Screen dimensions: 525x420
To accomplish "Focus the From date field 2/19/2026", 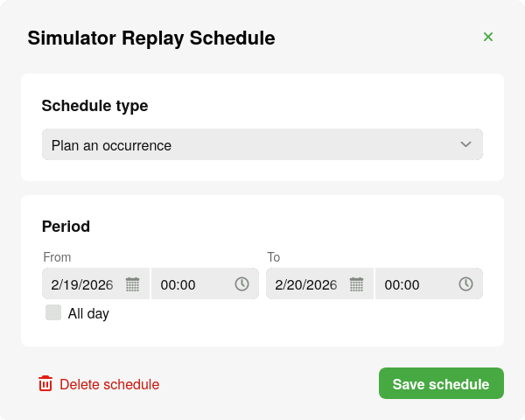I will [x=82, y=284].
